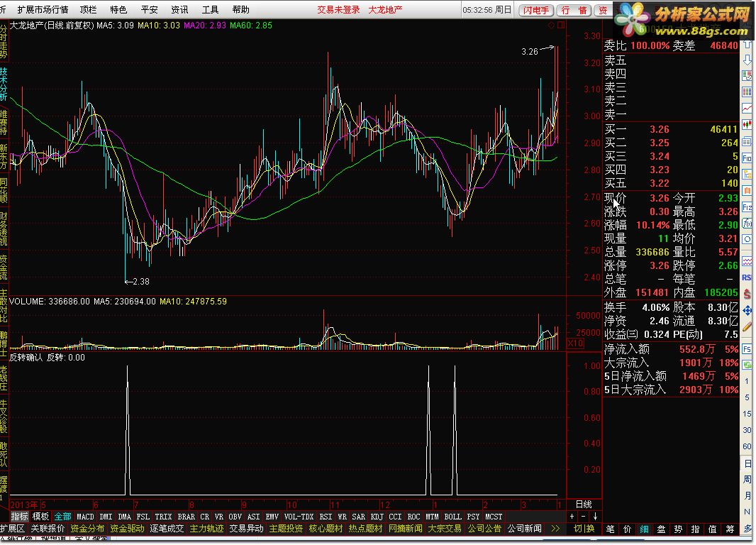Click the 闪电手 button

(535, 10)
